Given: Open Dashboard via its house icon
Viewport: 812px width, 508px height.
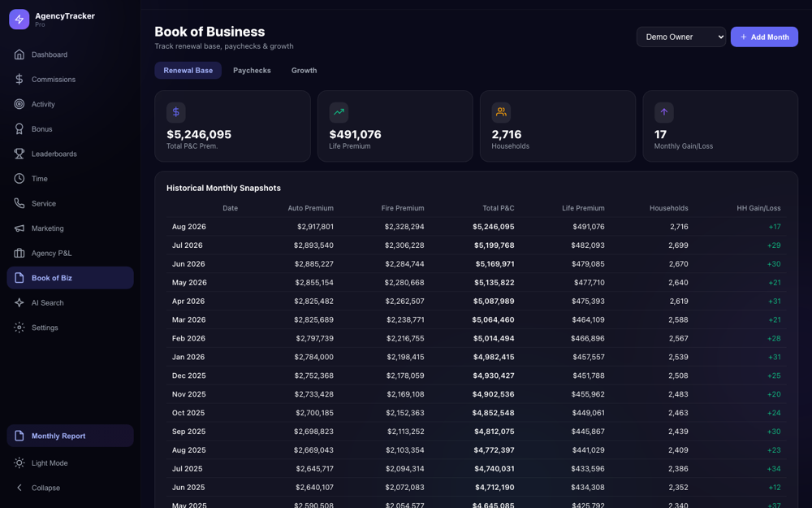Looking at the screenshot, I should click(19, 54).
